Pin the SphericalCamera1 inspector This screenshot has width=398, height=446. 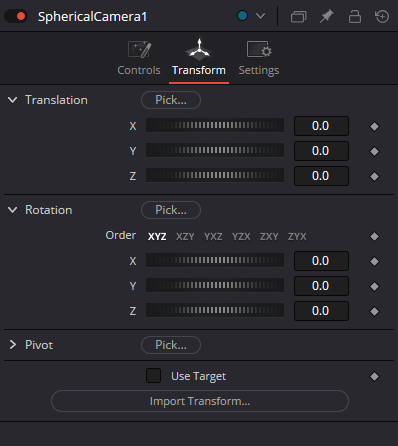pos(326,16)
